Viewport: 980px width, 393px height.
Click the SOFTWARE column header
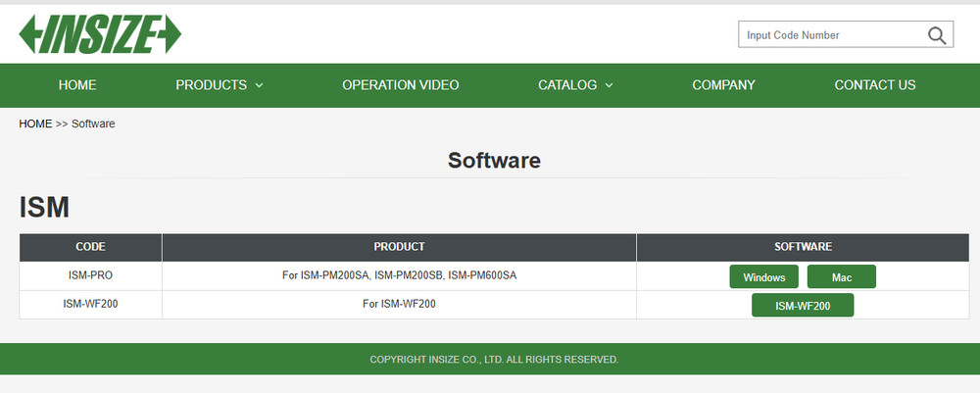pyautogui.click(x=803, y=247)
